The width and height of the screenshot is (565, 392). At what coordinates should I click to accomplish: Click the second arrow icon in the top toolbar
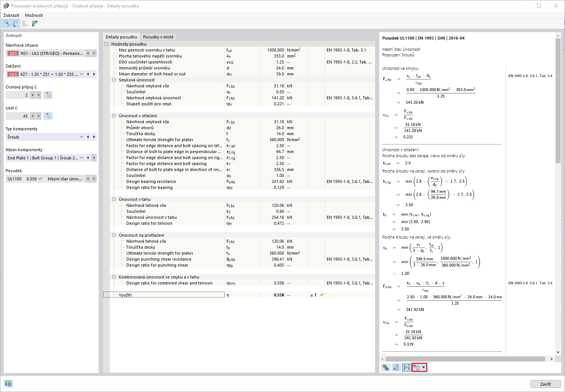[15, 24]
